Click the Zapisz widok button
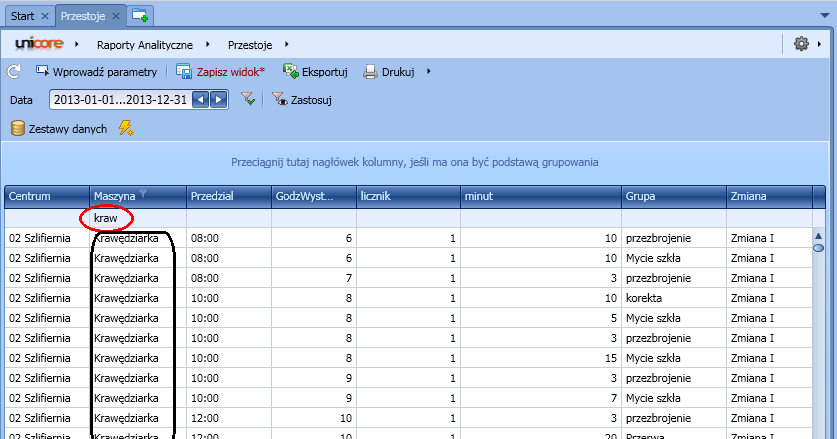 coord(221,72)
